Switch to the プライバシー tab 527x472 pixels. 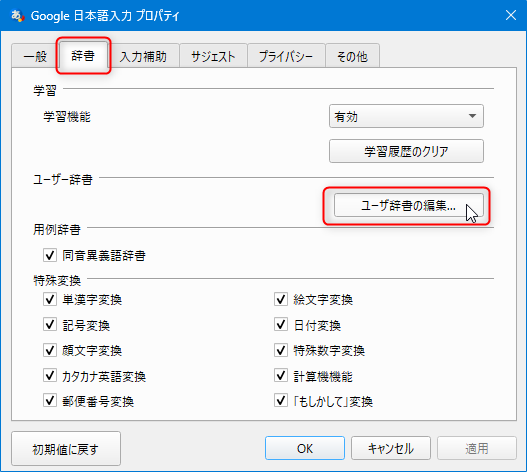click(286, 56)
